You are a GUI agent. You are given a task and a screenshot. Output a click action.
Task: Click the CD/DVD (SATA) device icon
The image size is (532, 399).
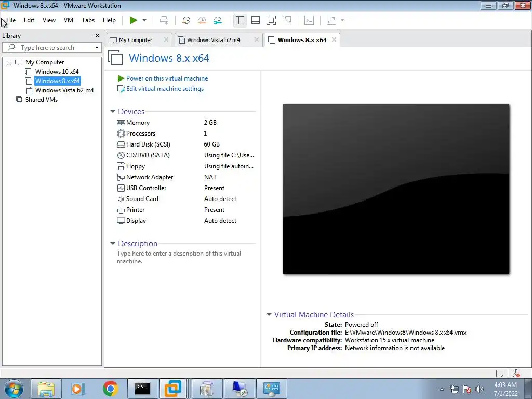[121, 155]
